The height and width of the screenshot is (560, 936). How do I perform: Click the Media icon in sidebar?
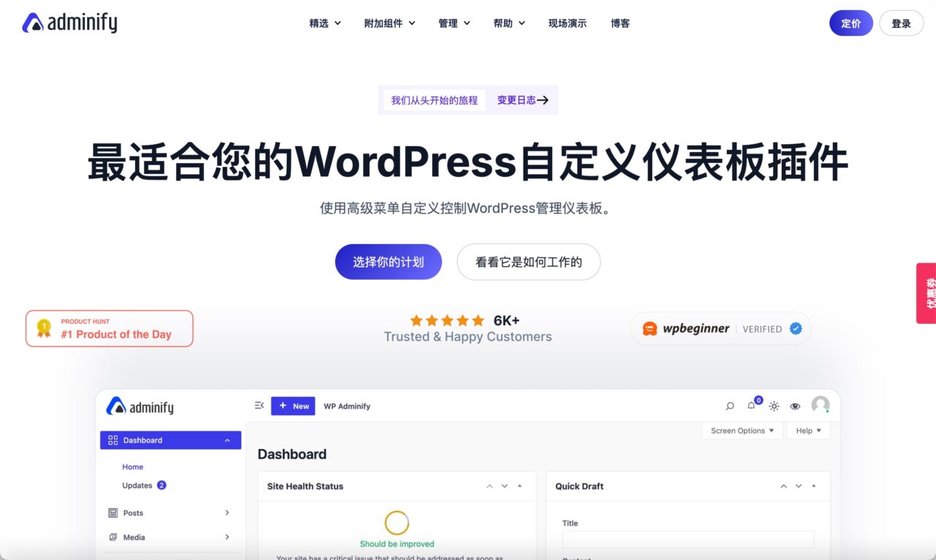tap(113, 537)
